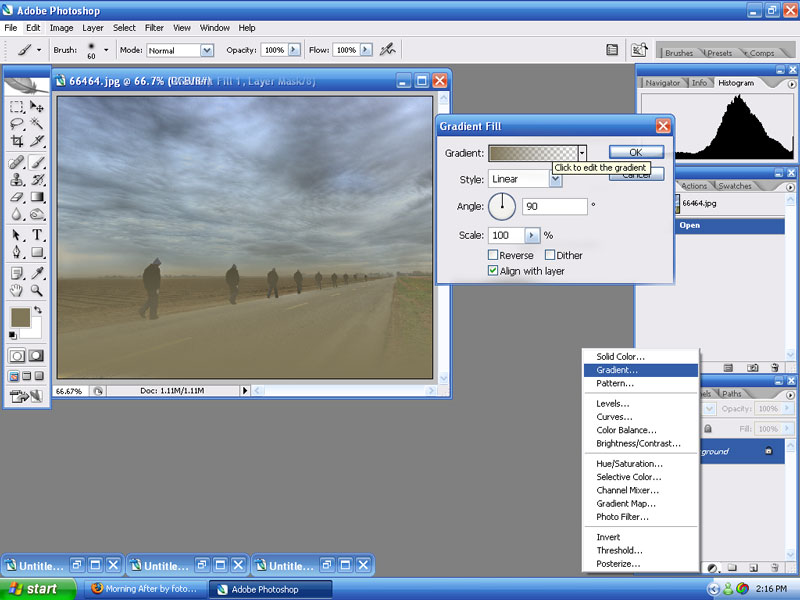Image resolution: width=800 pixels, height=600 pixels.
Task: Enable the Reverse checkbox
Action: pos(493,255)
